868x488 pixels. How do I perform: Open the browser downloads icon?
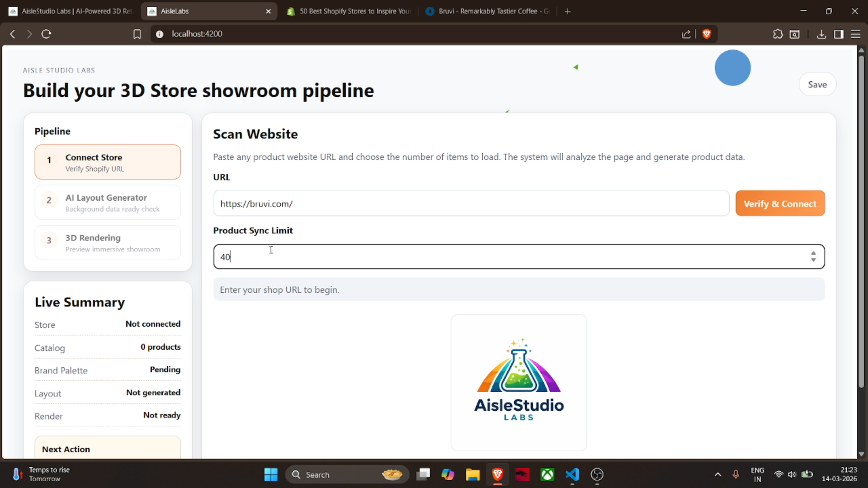pos(821,34)
